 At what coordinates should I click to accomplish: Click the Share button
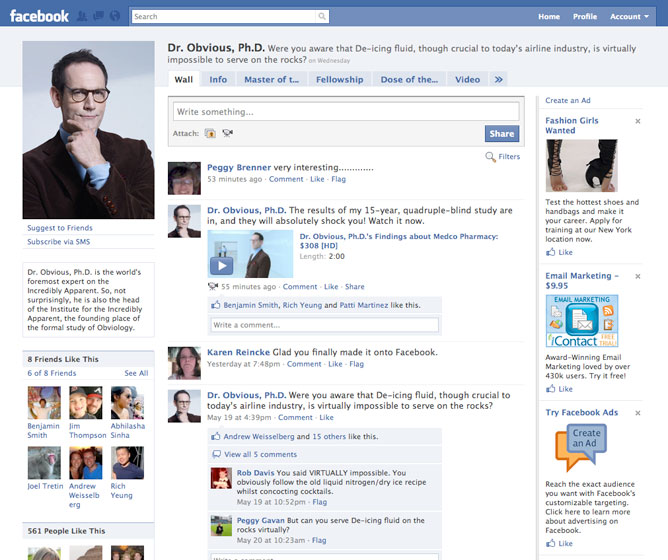coord(502,133)
